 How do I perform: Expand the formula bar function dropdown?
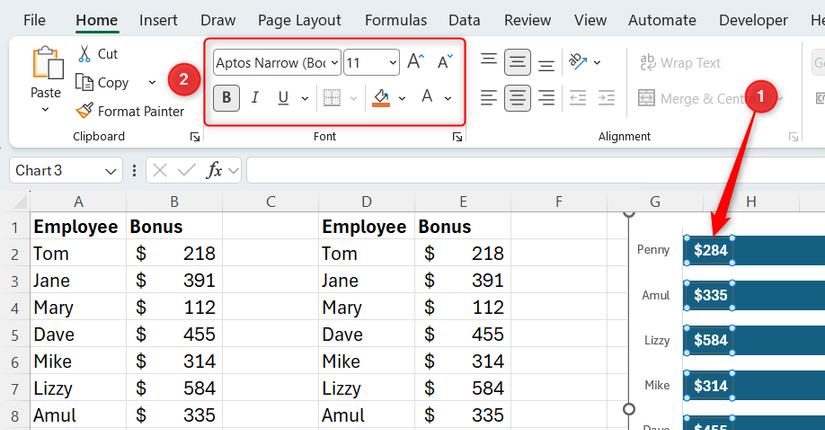tap(234, 171)
